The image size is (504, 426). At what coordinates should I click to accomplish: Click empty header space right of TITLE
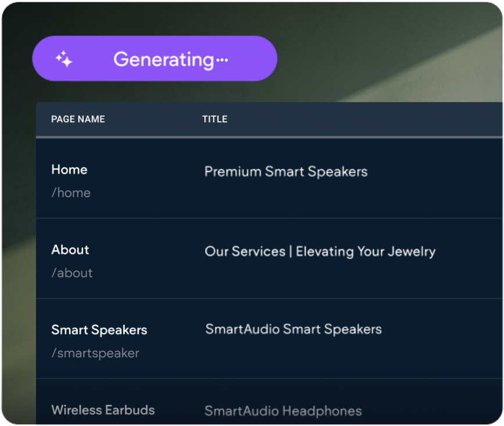pyautogui.click(x=360, y=119)
